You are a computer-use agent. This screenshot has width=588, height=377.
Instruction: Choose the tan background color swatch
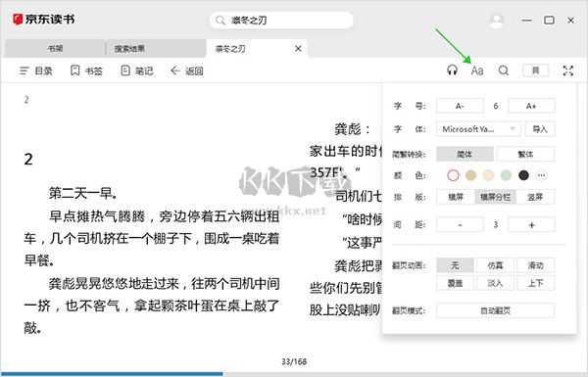470,175
